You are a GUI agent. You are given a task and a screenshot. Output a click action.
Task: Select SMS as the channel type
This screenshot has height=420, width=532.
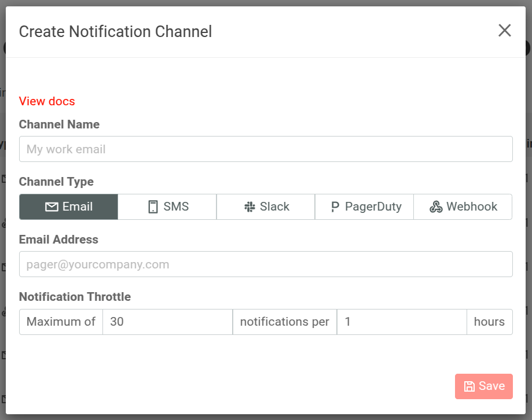(x=167, y=206)
